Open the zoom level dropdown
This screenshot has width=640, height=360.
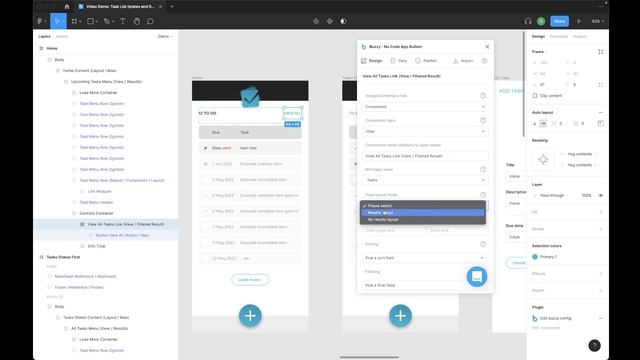[598, 21]
